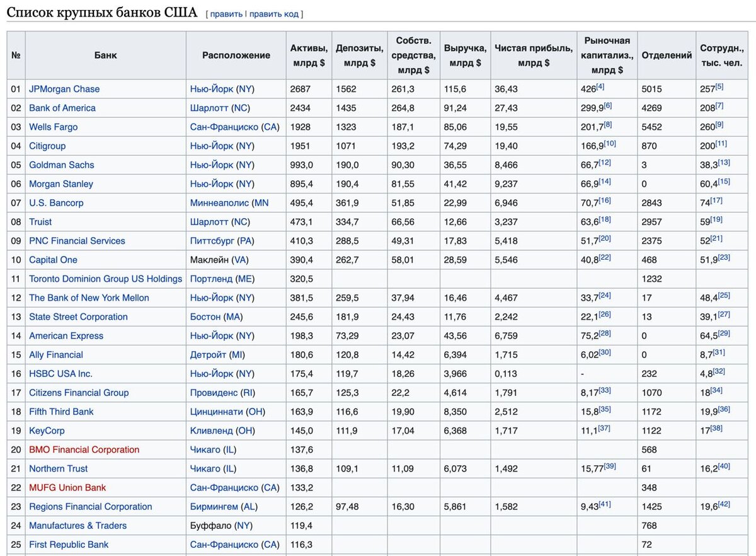Open the Сан-Франциско link in Wells Fargo row

[224, 127]
